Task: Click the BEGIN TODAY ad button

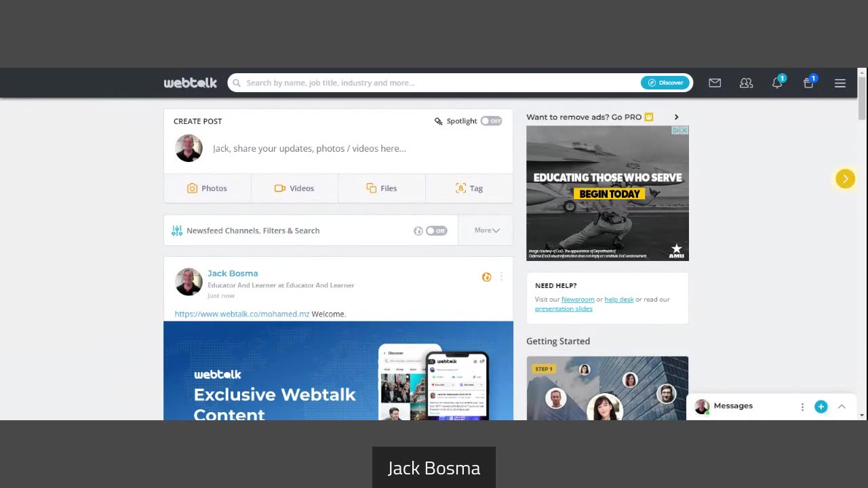Action: [x=610, y=194]
